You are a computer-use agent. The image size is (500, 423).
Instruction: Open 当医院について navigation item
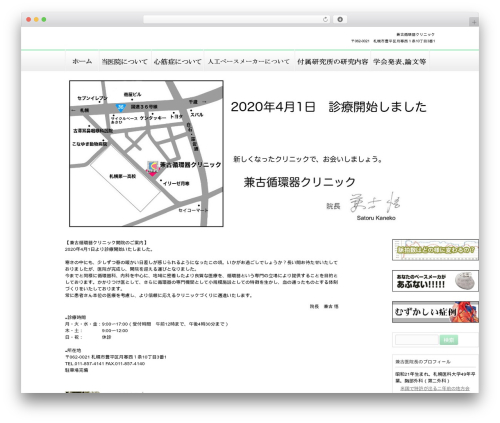pyautogui.click(x=125, y=62)
